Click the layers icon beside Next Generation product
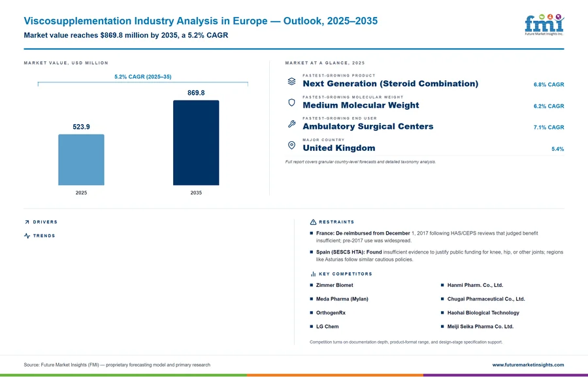 pyautogui.click(x=291, y=81)
